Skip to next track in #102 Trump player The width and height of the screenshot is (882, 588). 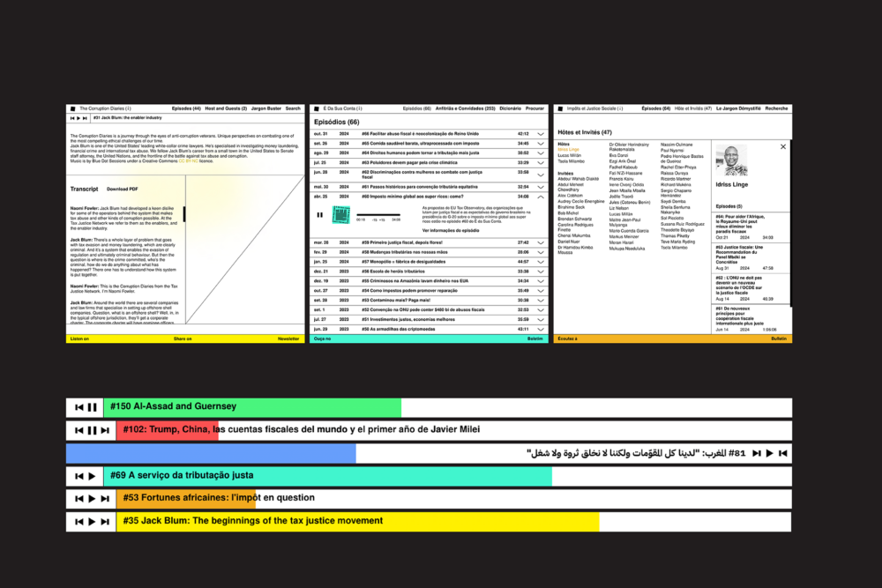click(105, 430)
